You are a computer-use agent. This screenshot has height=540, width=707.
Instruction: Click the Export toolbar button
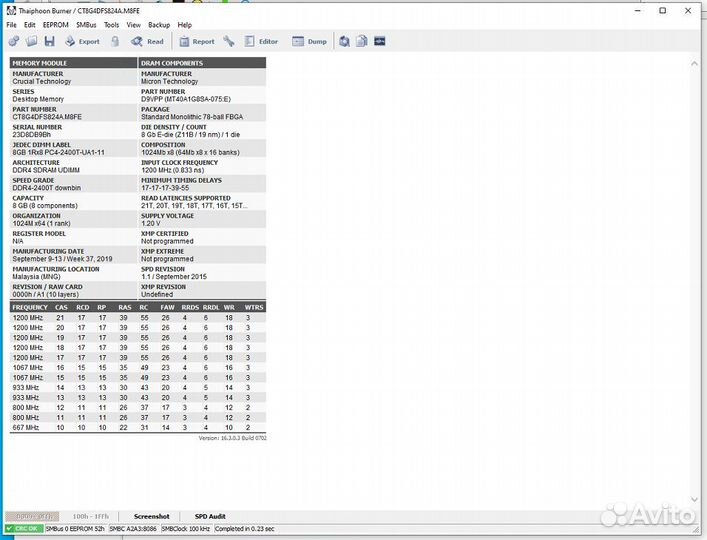[x=82, y=41]
